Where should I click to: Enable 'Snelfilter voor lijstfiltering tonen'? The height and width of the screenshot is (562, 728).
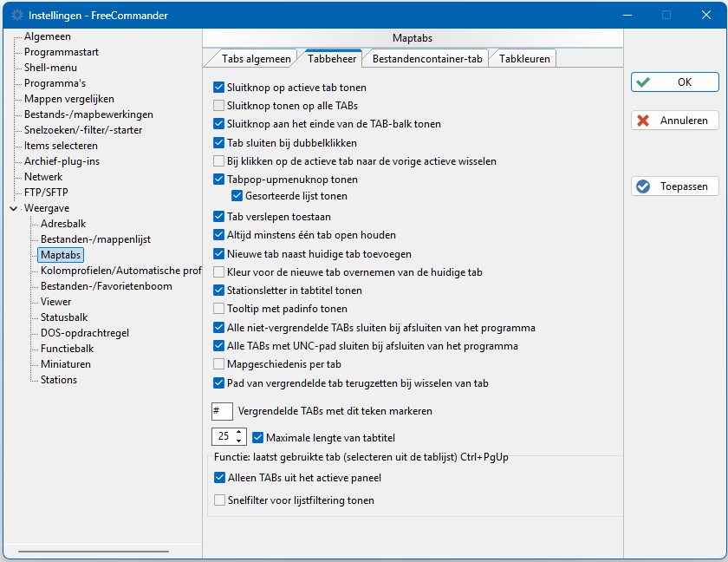pos(219,500)
